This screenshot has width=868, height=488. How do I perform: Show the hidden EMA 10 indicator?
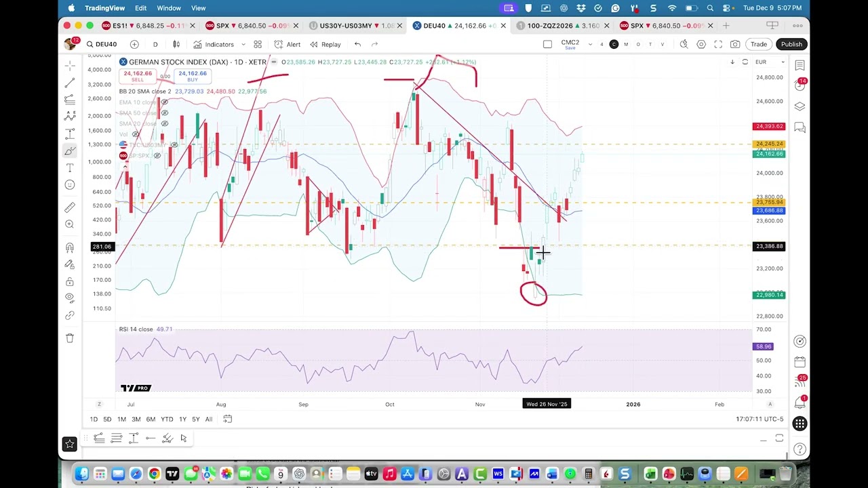164,102
